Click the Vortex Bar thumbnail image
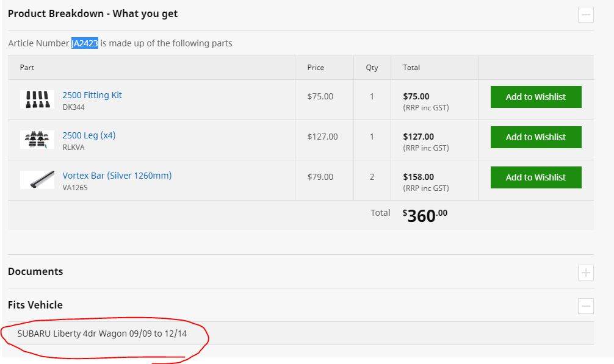614x364 pixels. pos(37,180)
